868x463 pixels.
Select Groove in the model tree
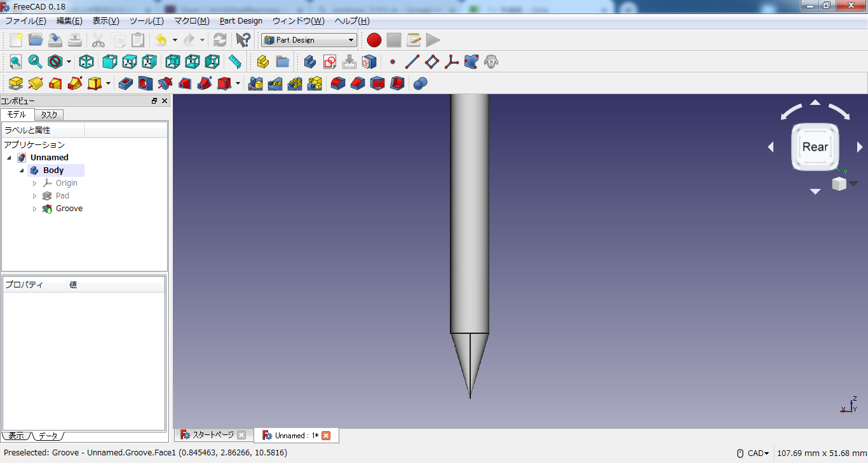click(69, 209)
